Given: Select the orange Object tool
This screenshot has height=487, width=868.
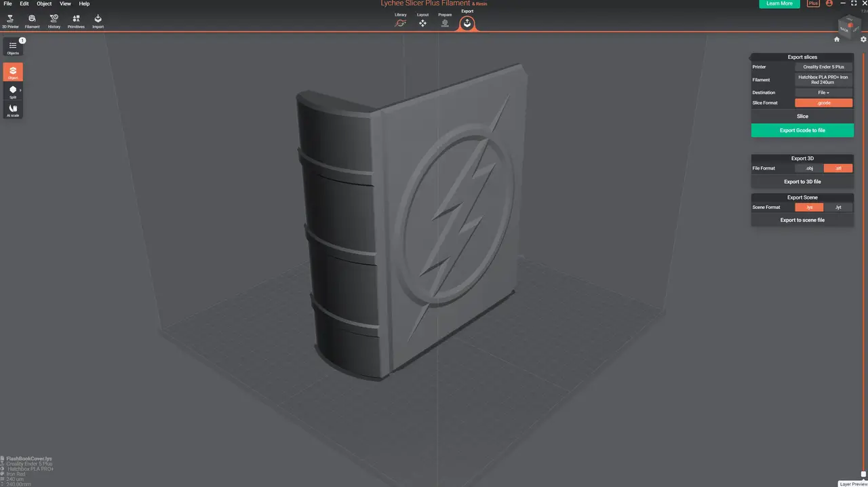Looking at the screenshot, I should (x=13, y=73).
